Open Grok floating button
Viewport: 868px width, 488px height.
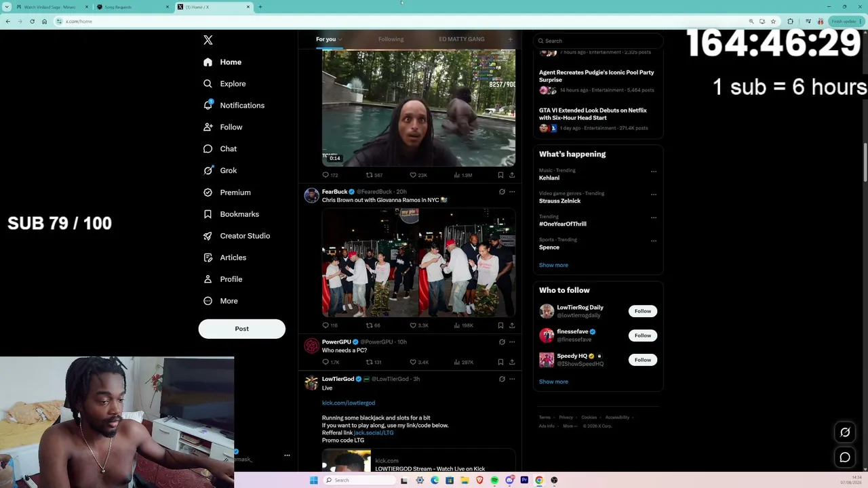[845, 432]
